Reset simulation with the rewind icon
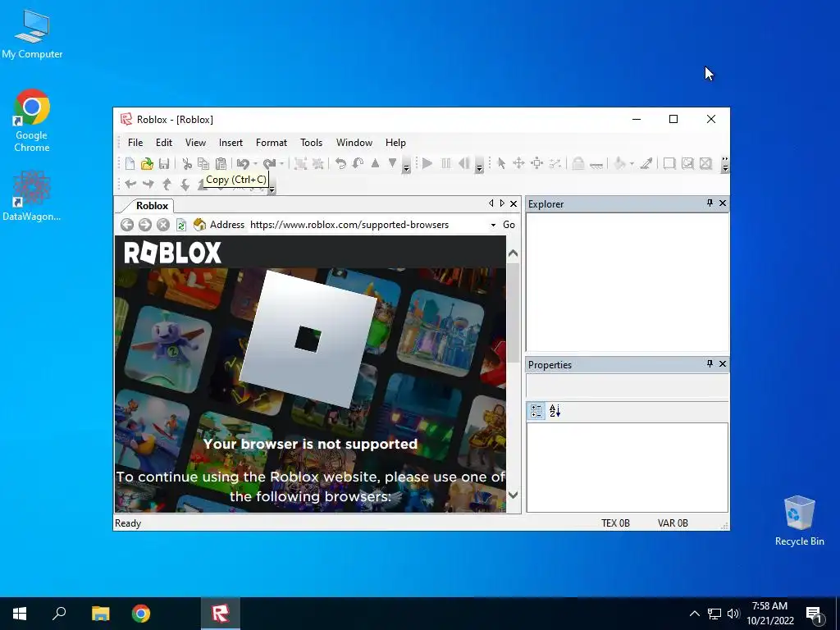The height and width of the screenshot is (630, 840). point(464,163)
